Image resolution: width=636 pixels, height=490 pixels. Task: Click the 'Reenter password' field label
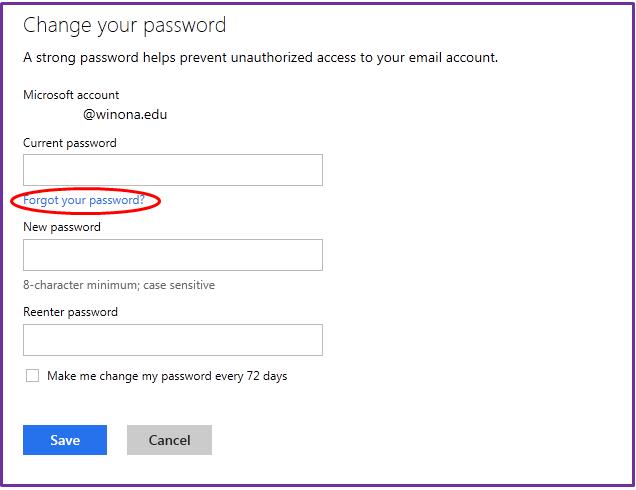click(70, 312)
